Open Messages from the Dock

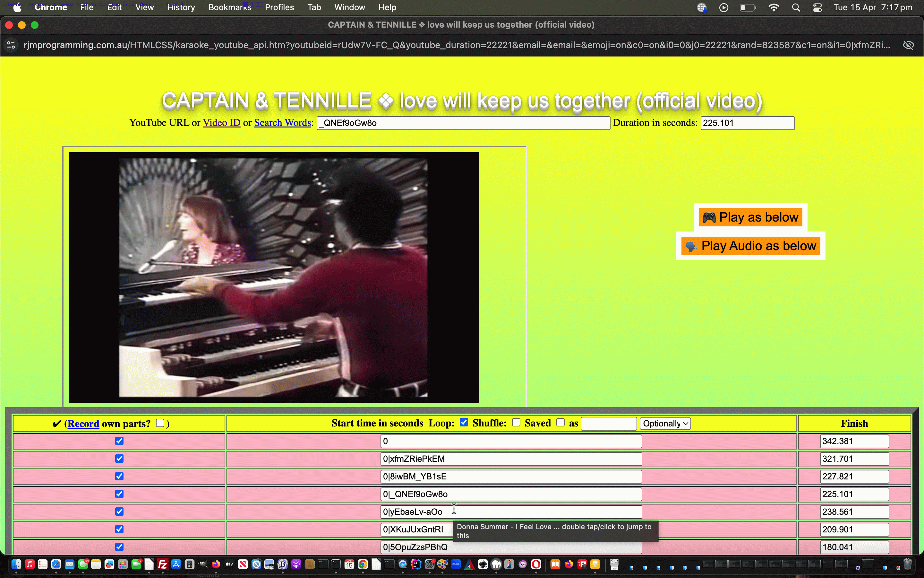point(83,564)
